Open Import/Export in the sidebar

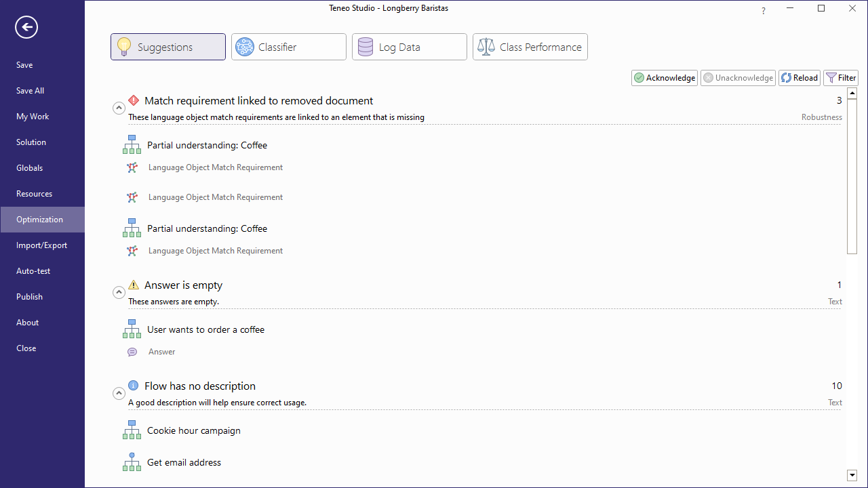coord(42,245)
